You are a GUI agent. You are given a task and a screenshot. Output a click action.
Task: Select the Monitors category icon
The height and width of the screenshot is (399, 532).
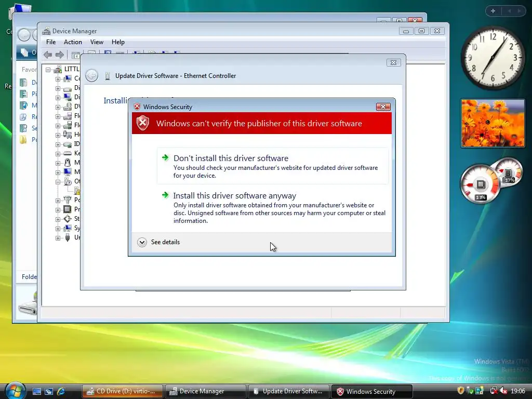68,172
